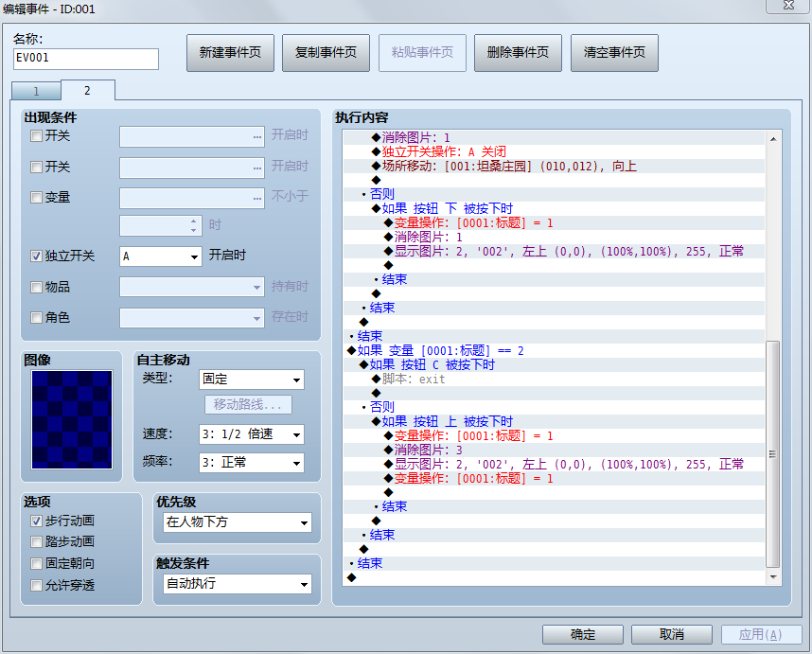Confirm with the 确定 button

(583, 634)
